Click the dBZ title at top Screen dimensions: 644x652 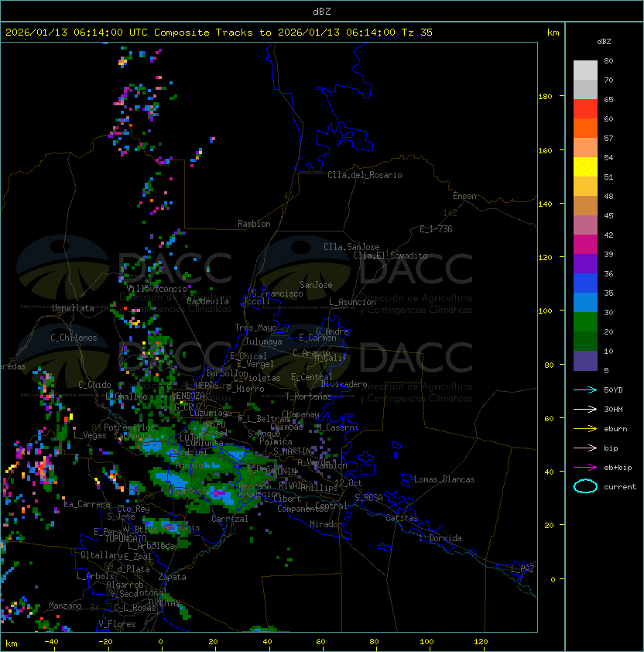point(322,11)
